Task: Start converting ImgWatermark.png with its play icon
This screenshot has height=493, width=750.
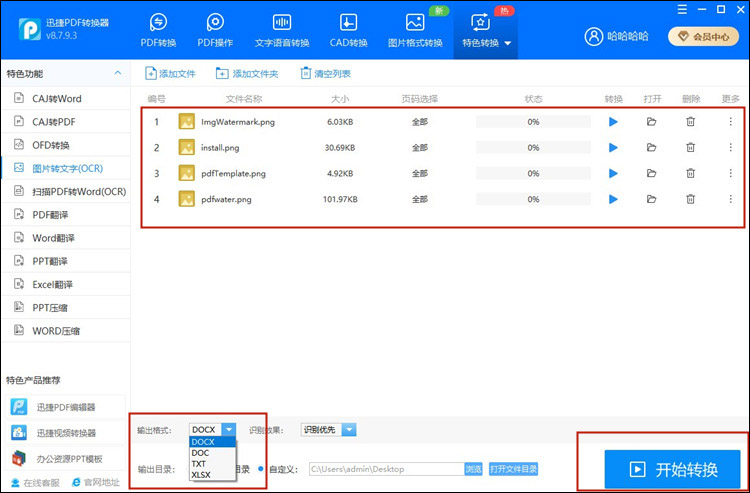Action: (x=613, y=122)
